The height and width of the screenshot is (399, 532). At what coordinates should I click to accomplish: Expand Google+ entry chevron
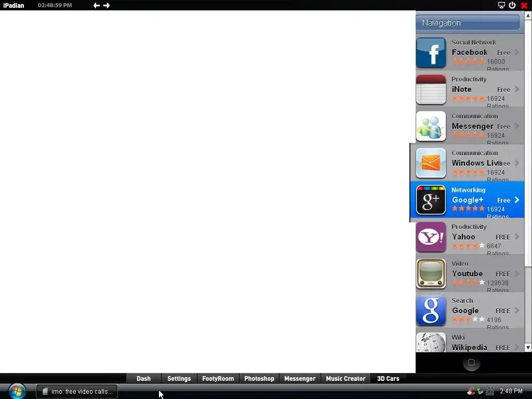tap(517, 200)
